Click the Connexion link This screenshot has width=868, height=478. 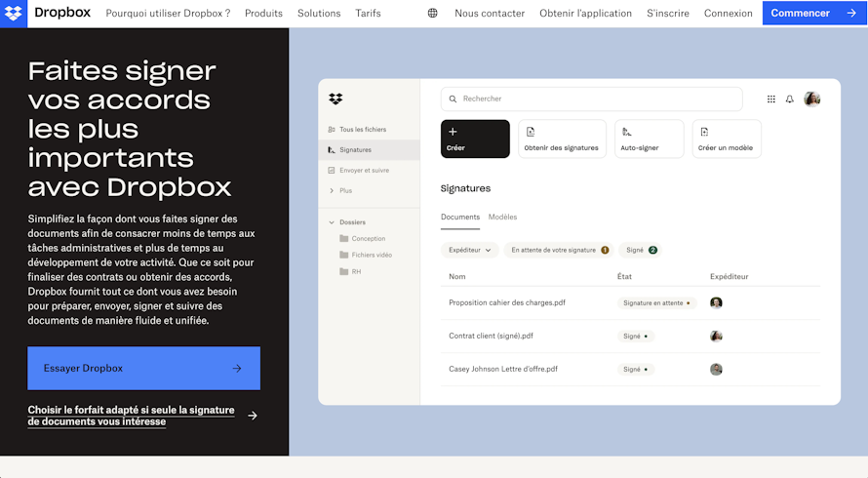click(x=728, y=13)
